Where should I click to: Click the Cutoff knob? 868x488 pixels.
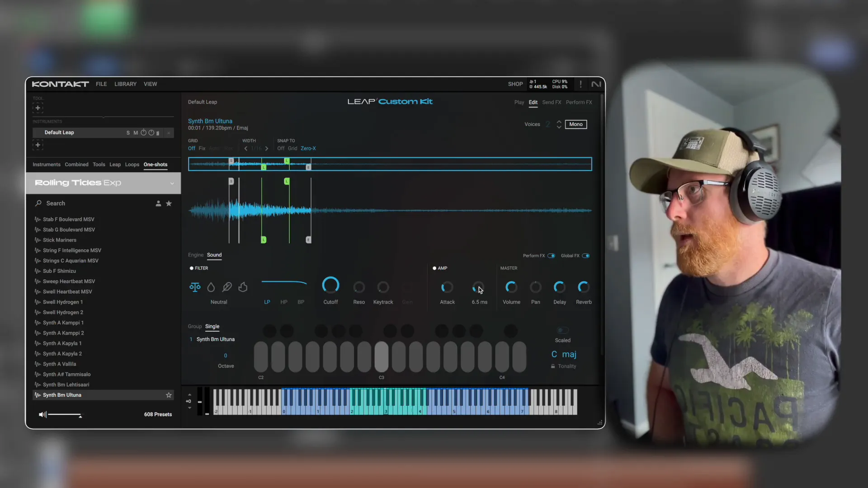pos(330,286)
